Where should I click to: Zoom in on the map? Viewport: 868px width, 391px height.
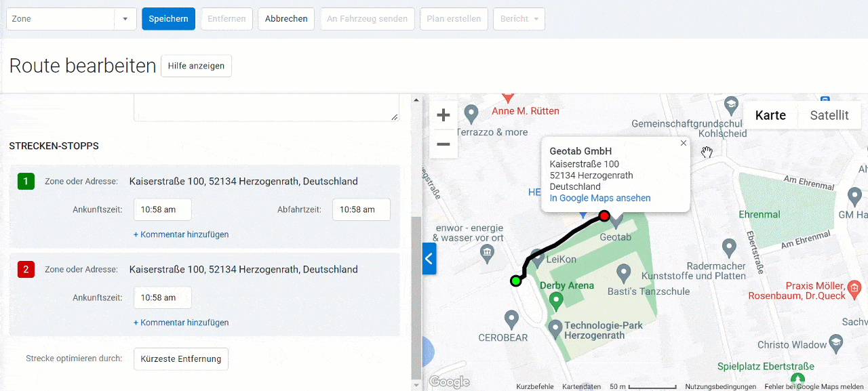tap(443, 115)
